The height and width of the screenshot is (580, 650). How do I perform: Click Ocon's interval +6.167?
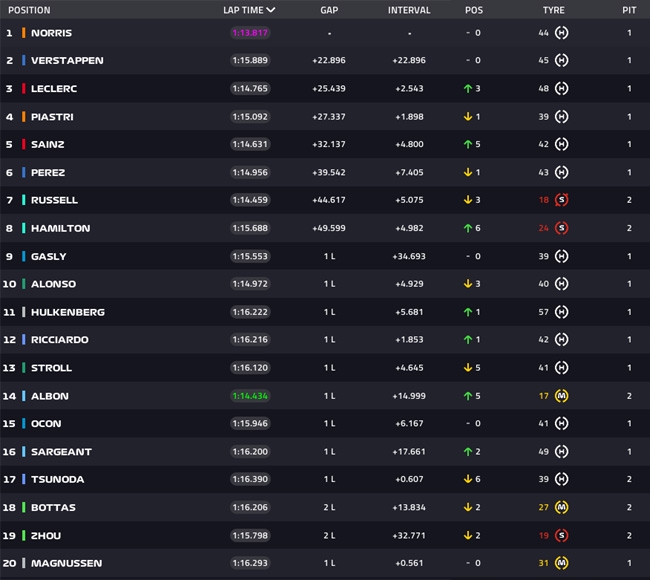pyautogui.click(x=409, y=423)
